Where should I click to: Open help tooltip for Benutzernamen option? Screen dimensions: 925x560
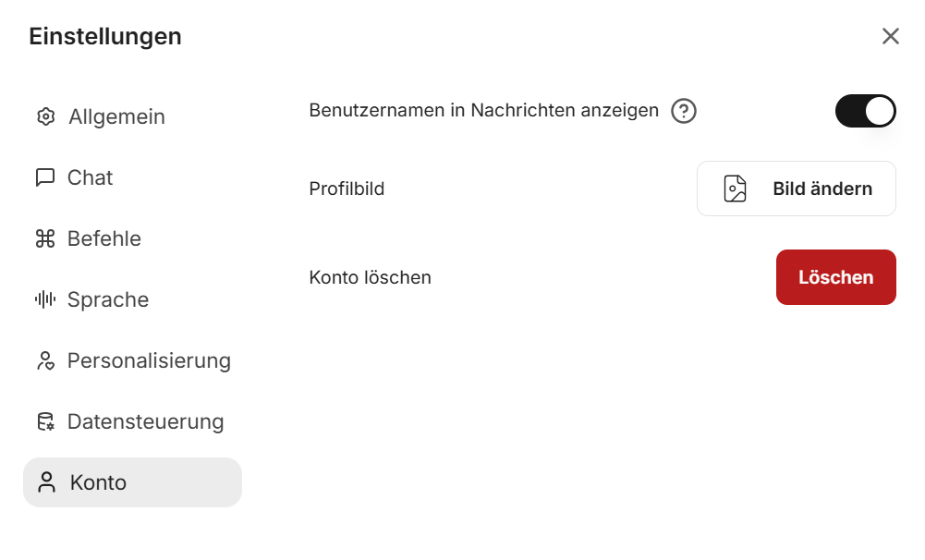tap(683, 111)
